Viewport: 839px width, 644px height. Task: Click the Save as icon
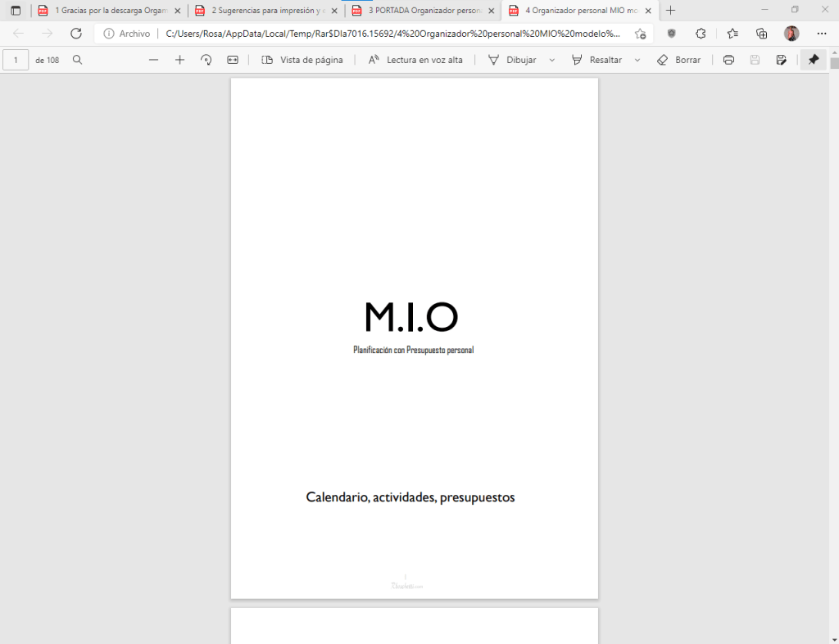(x=782, y=60)
